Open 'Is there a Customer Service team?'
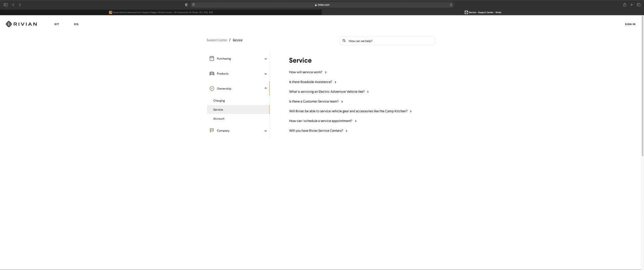Viewport: 644px width, 270px height. click(314, 101)
